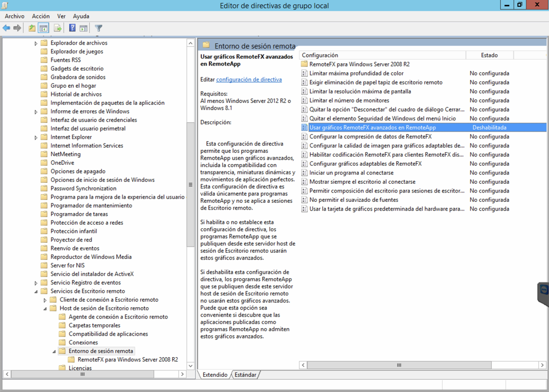This screenshot has width=549, height=392.
Task: Select RemoteFX para Windows Server 2008 R2 in tree
Action: pos(128,360)
